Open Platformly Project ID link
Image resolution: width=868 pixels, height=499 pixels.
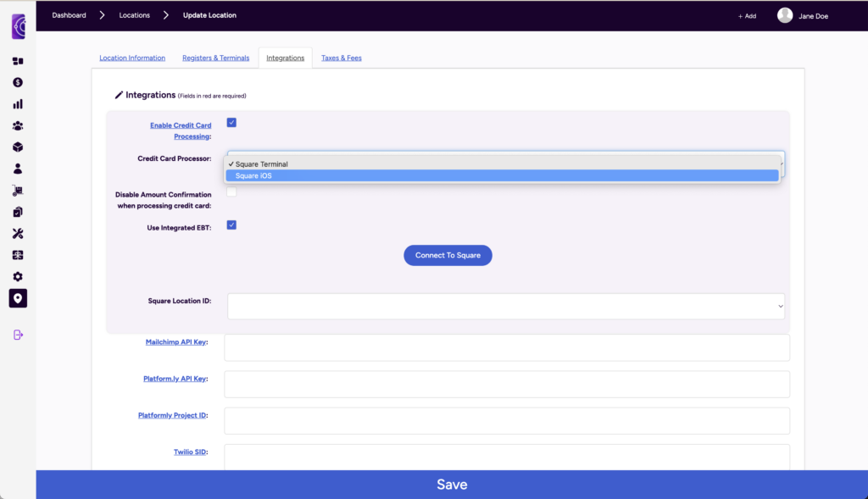(171, 415)
